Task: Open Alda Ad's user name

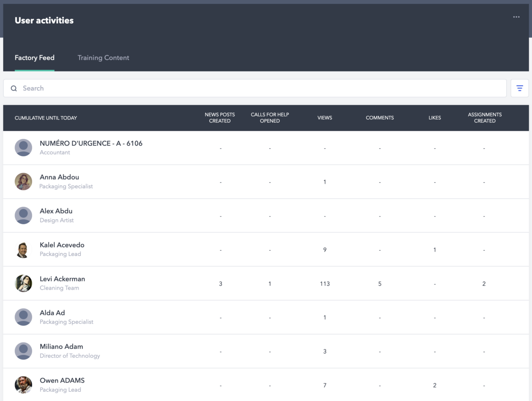Action: (x=52, y=313)
